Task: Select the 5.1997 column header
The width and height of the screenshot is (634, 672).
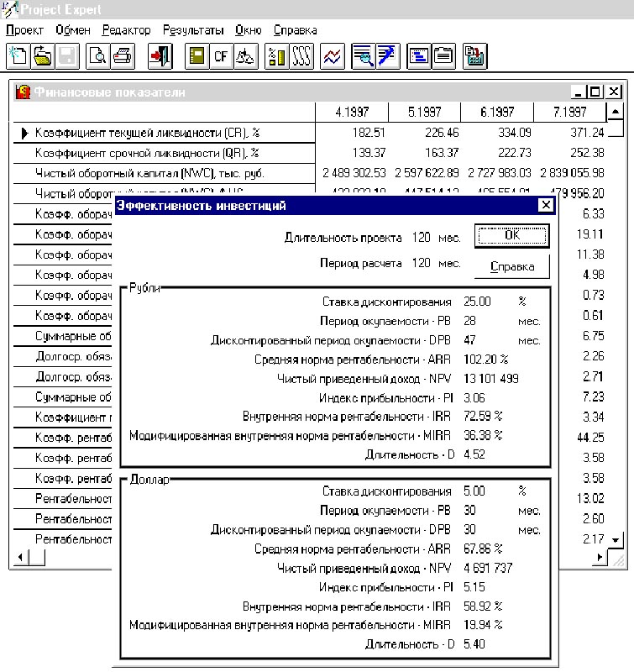Action: pos(424,113)
